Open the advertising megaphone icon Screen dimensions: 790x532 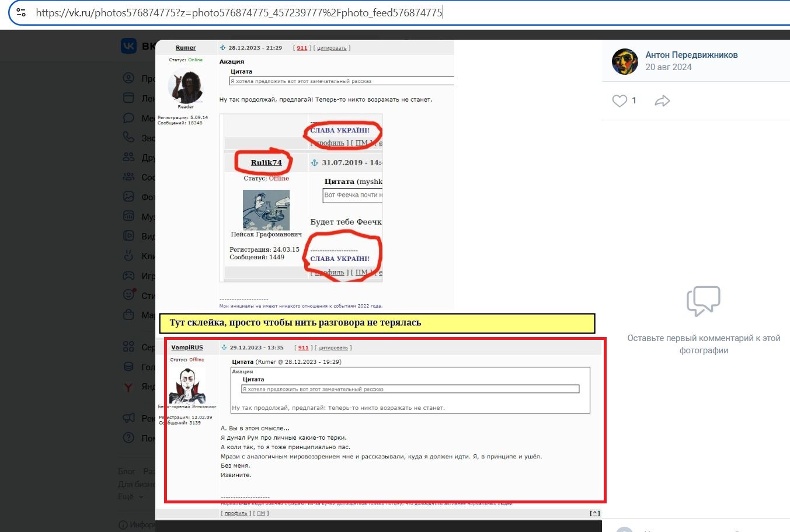tap(129, 418)
